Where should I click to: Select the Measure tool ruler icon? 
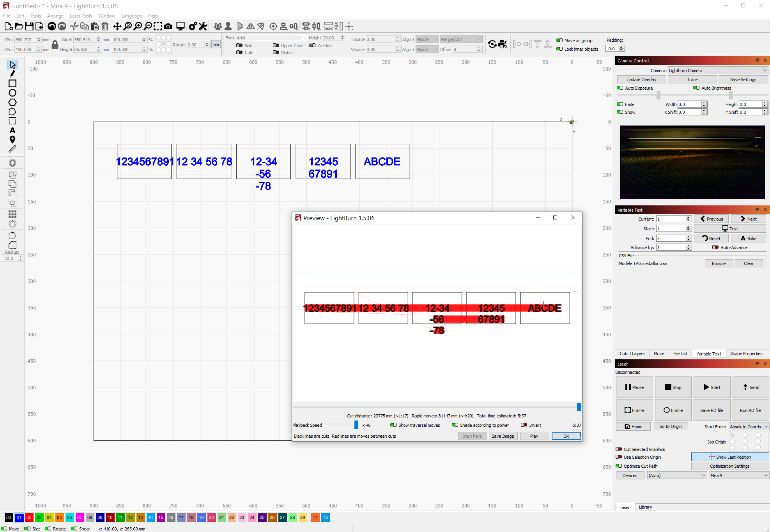[12, 149]
